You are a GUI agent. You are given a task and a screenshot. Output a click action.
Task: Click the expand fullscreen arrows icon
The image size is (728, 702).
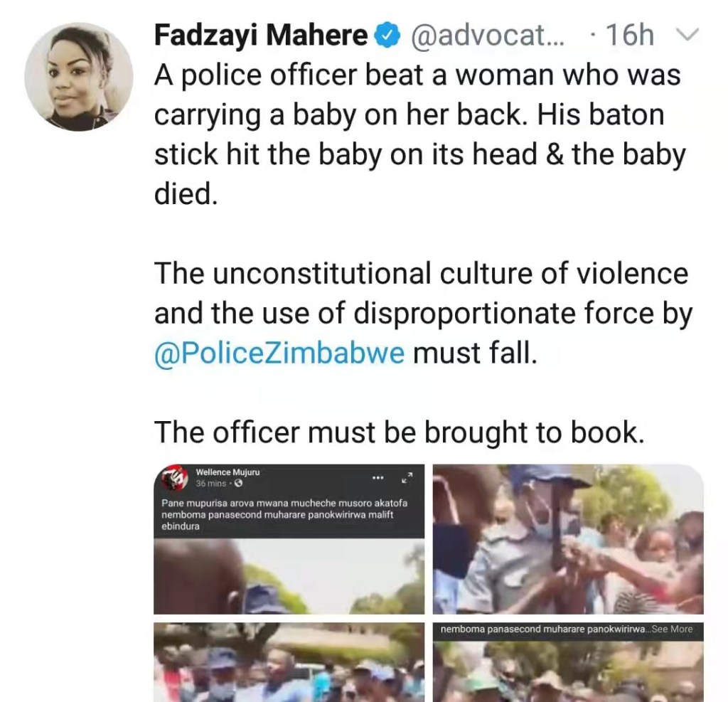(x=407, y=477)
